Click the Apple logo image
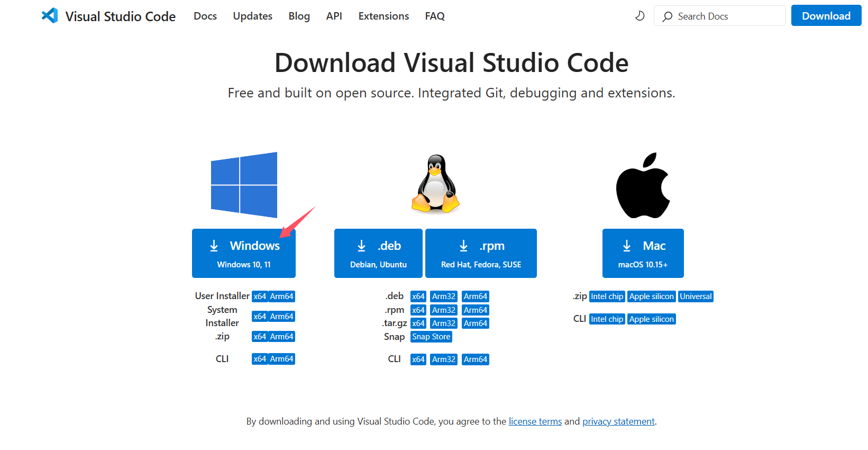The height and width of the screenshot is (450, 868). pyautogui.click(x=643, y=185)
